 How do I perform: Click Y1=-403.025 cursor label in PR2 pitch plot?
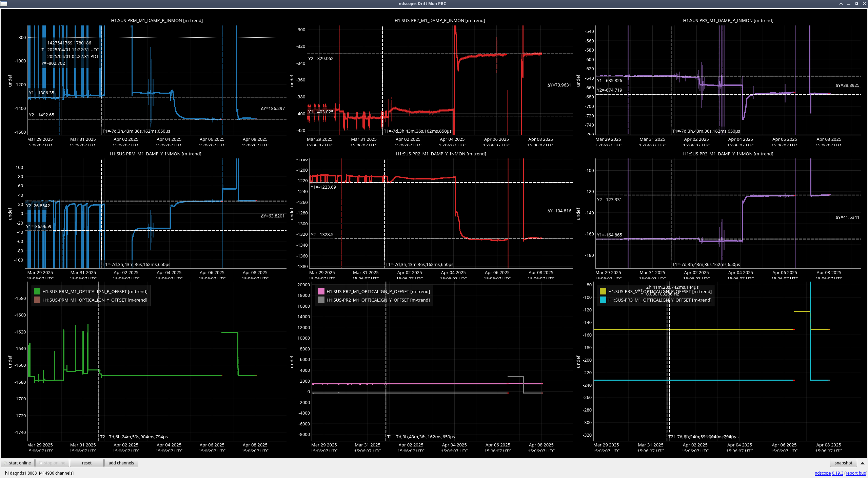tap(321, 112)
